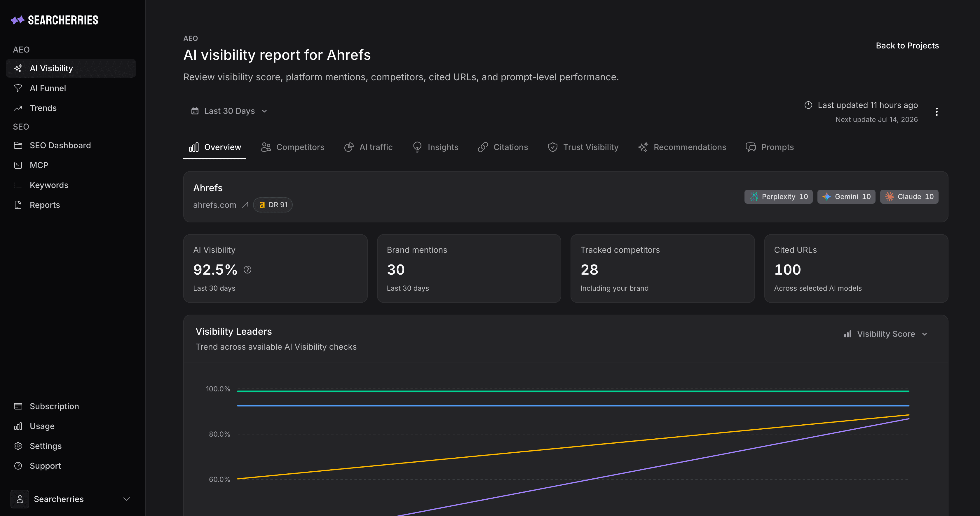Click the Subscription card icon

pos(18,406)
